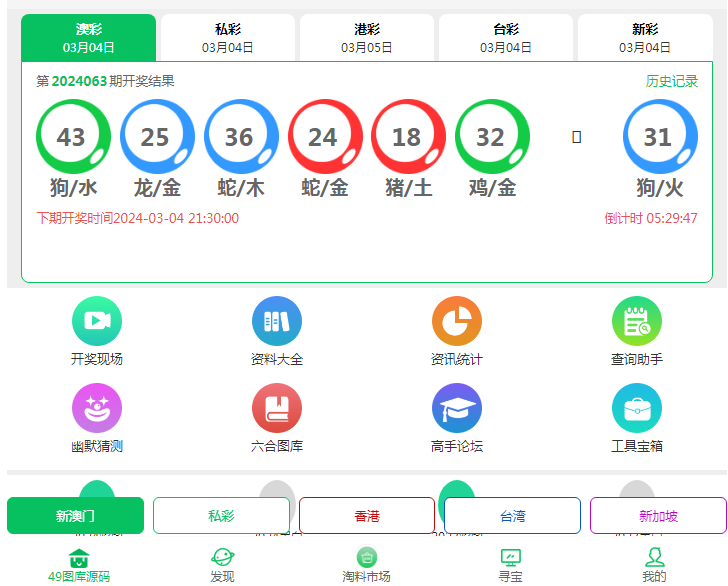The image size is (728, 586).
Task: Open the 历史记录 link
Action: [671, 81]
